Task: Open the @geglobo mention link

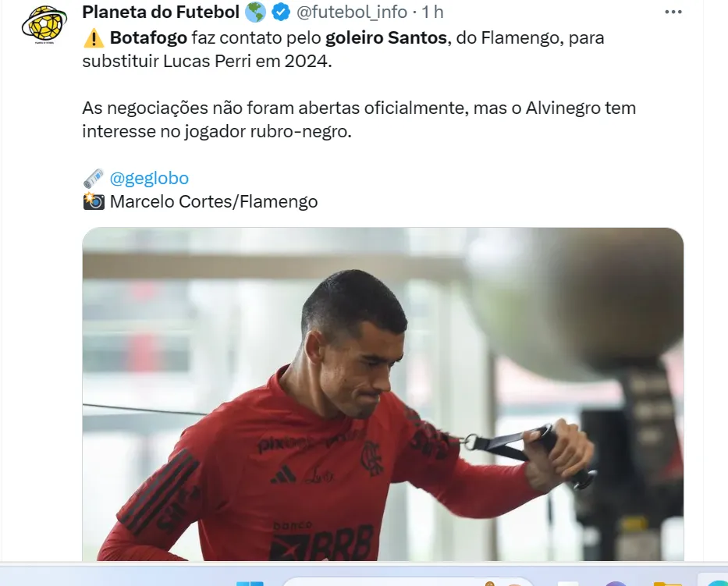Action: click(x=149, y=178)
